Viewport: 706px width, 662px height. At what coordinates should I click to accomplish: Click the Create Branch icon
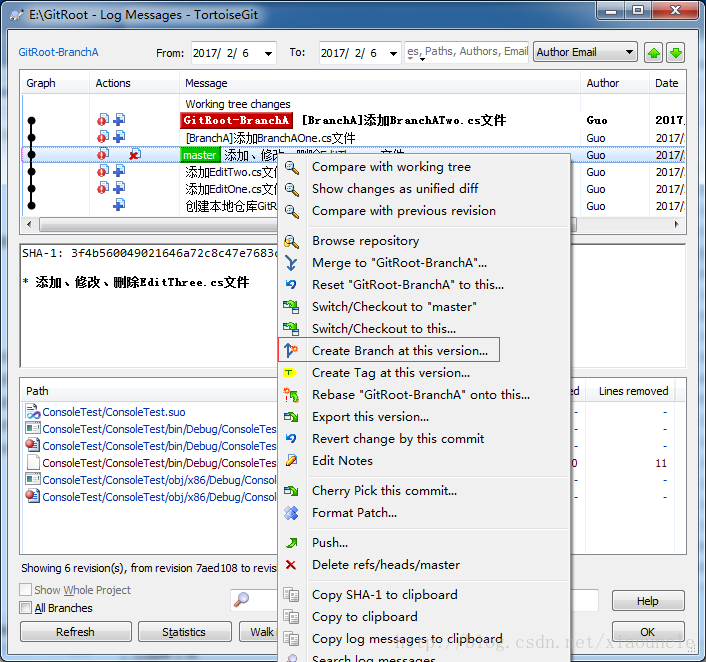(x=291, y=350)
